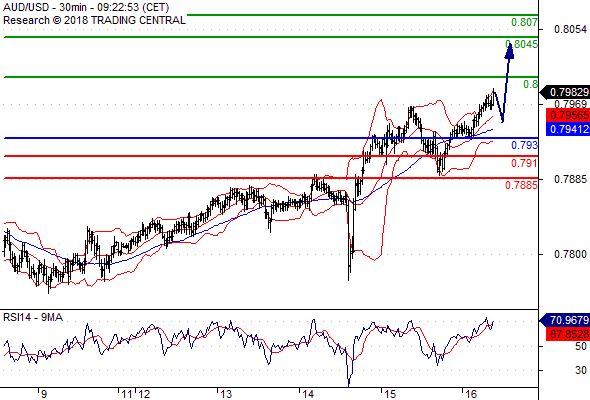Click date label 15 on time axis
Screen dimensions: 590x400
click(389, 394)
